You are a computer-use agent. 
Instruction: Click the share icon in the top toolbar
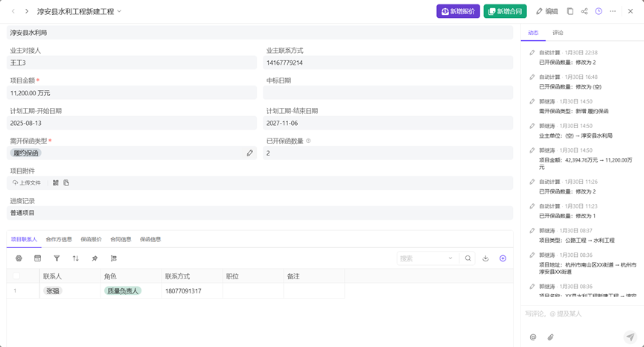584,11
